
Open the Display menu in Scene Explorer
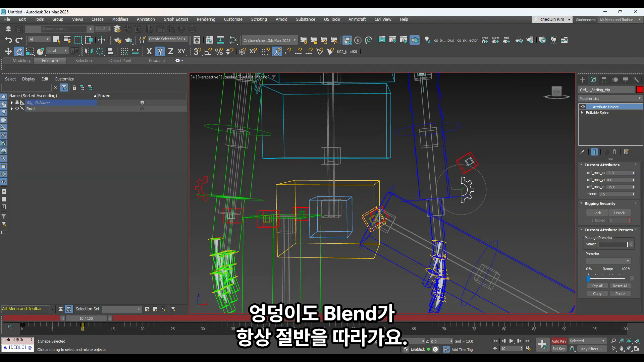29,79
